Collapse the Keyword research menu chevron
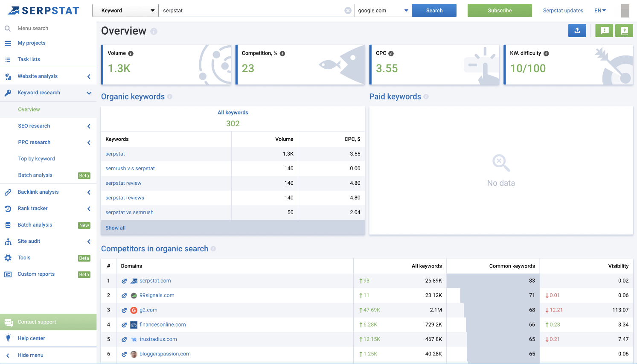Viewport: 637px width, 364px height. (x=89, y=93)
